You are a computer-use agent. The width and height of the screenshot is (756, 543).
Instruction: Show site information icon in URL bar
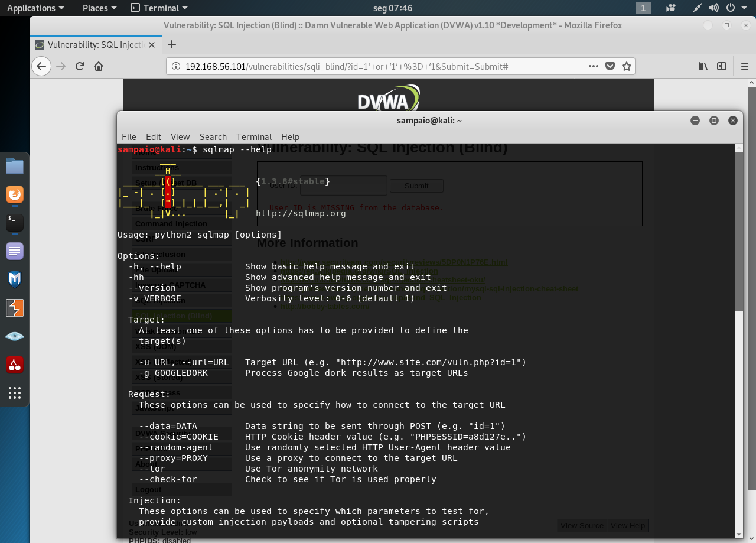(176, 66)
